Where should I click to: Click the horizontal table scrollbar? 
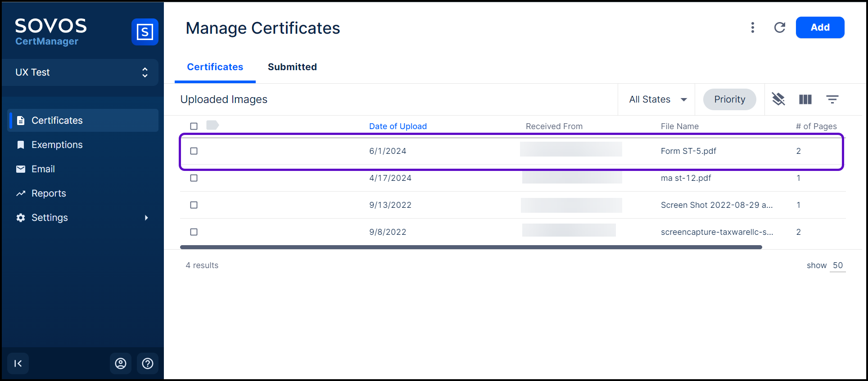click(x=470, y=247)
